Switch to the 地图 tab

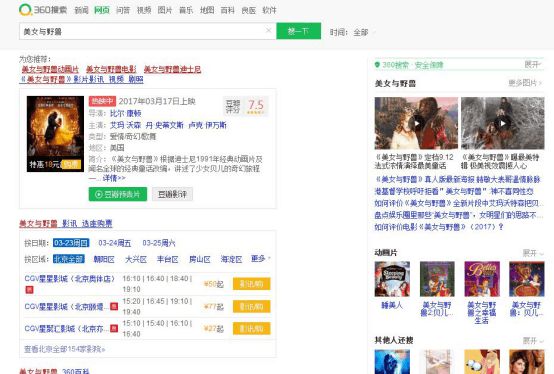click(207, 10)
